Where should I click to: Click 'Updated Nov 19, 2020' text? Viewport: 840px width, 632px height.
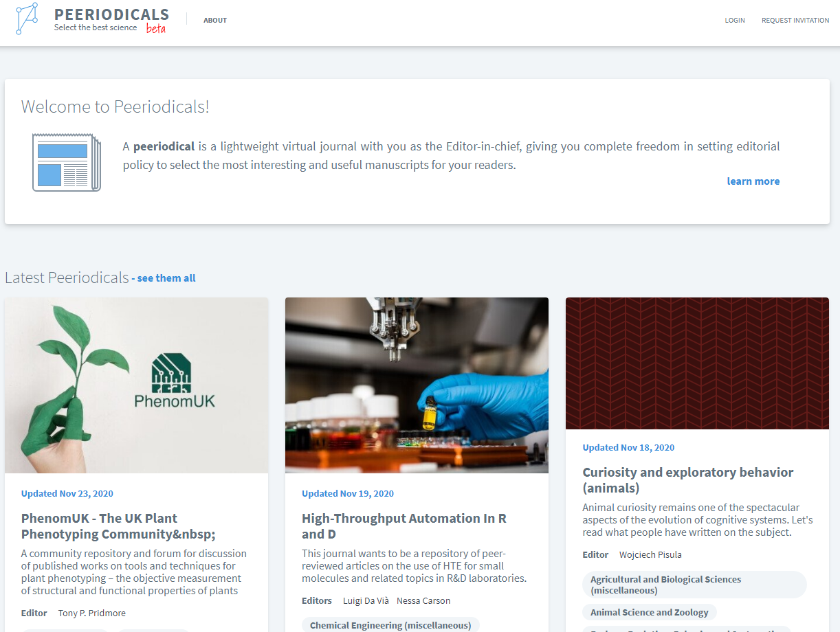(348, 493)
